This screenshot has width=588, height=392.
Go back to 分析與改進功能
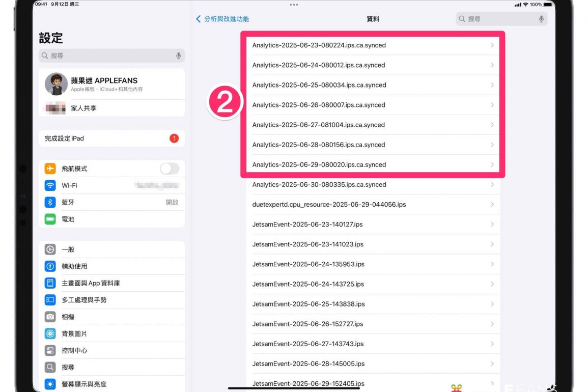pyautogui.click(x=222, y=19)
